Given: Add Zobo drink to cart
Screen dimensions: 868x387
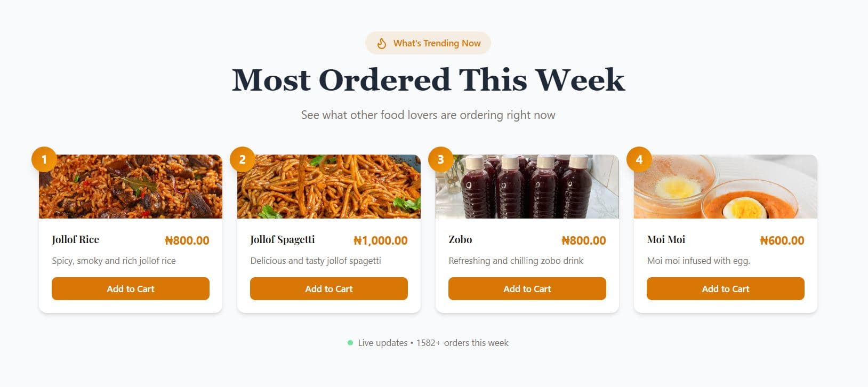Looking at the screenshot, I should 527,289.
